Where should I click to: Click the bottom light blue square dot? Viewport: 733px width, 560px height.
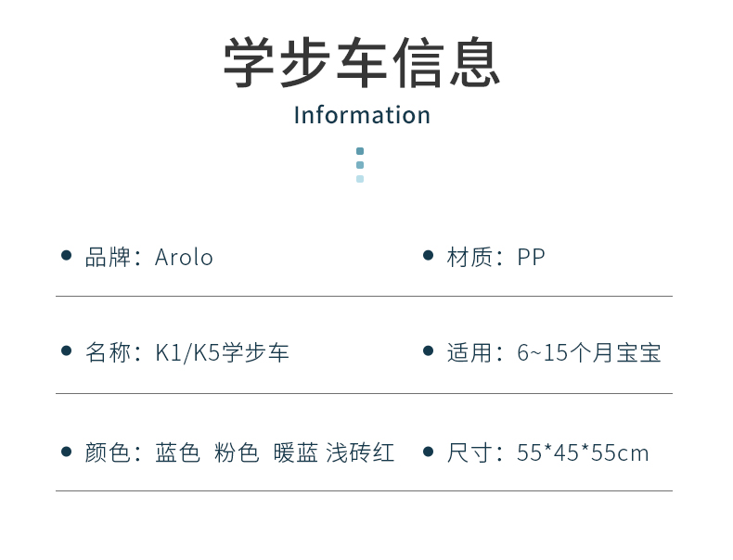[x=360, y=179]
